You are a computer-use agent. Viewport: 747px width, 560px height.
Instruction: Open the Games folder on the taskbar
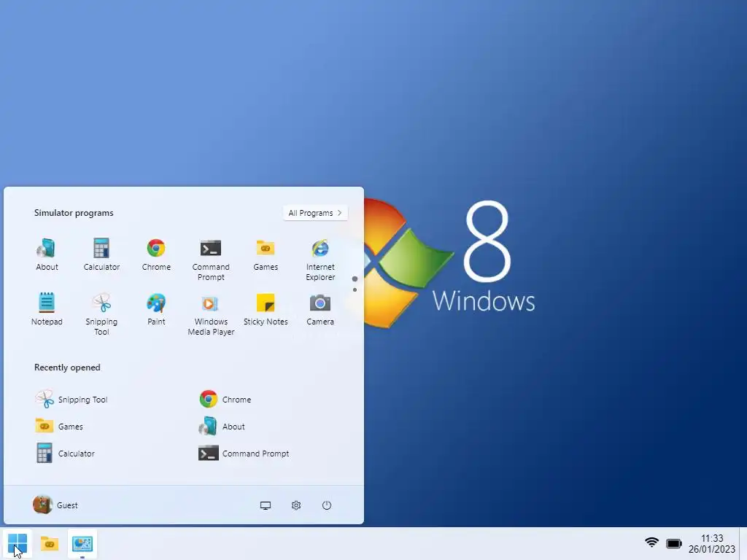pyautogui.click(x=49, y=543)
